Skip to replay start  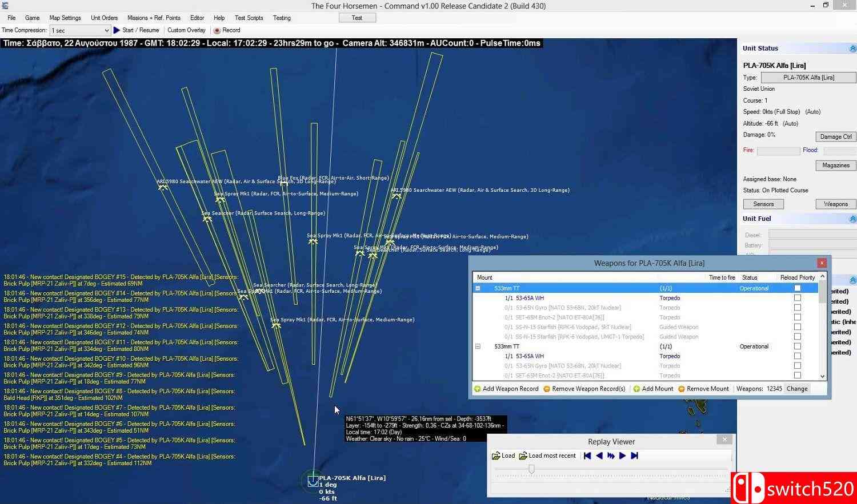[587, 455]
